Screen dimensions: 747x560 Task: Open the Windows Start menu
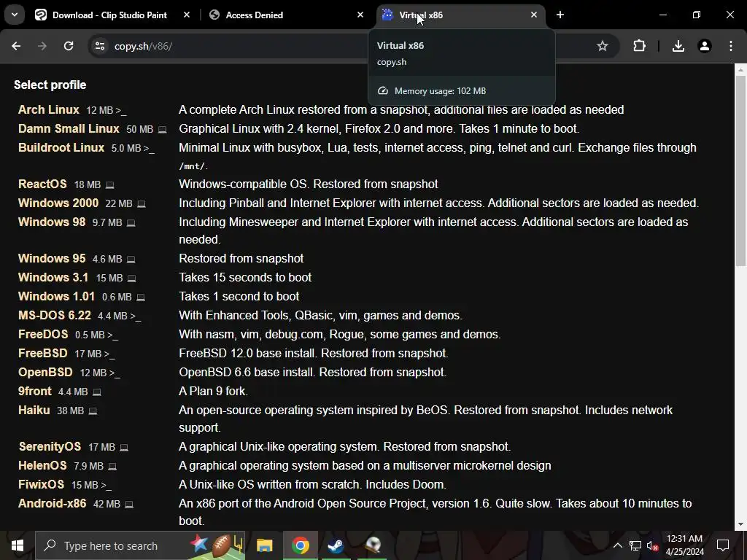pyautogui.click(x=18, y=545)
